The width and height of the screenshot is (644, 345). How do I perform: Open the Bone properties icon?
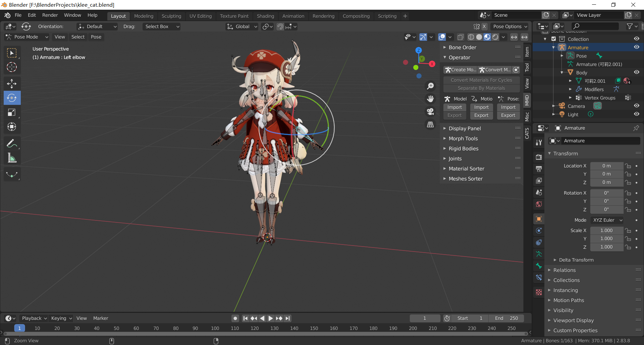(x=539, y=266)
